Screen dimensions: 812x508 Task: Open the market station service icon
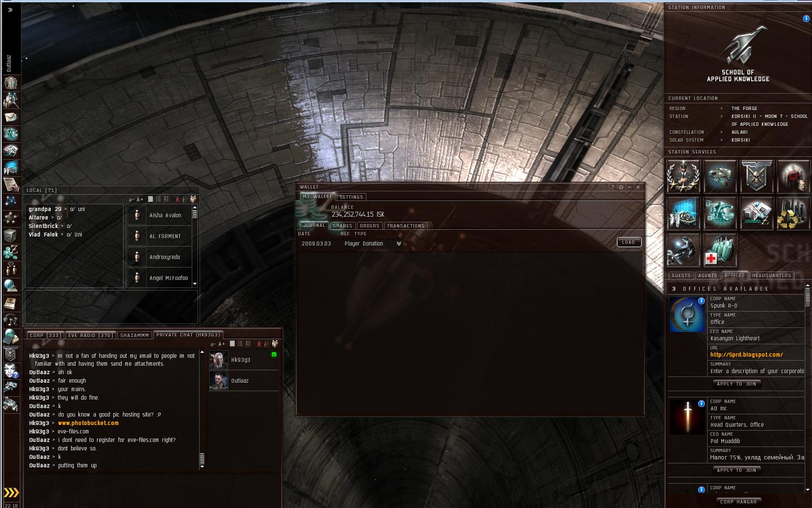pos(757,213)
